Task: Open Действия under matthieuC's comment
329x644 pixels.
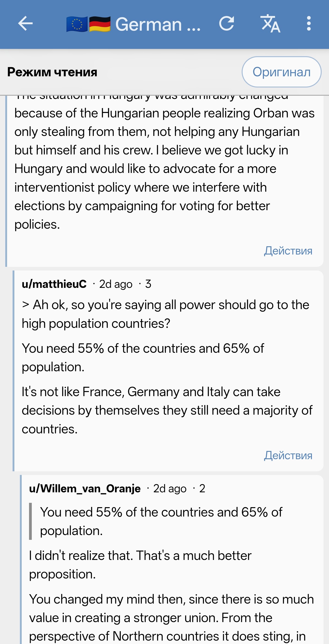Action: [x=288, y=455]
